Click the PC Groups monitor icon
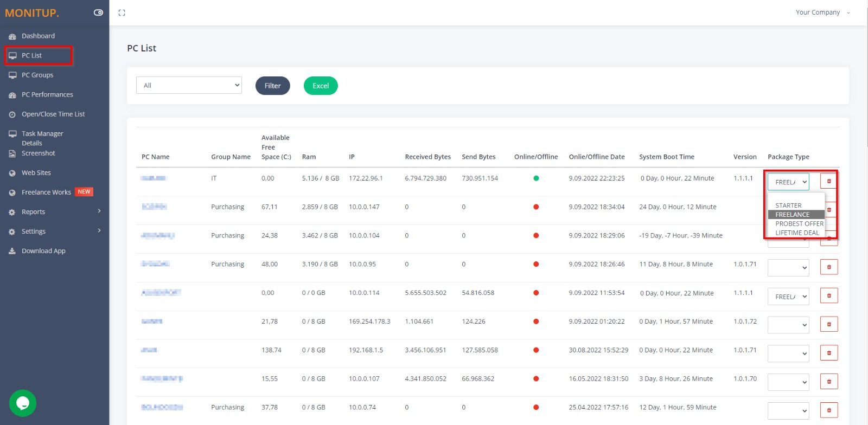 click(12, 75)
